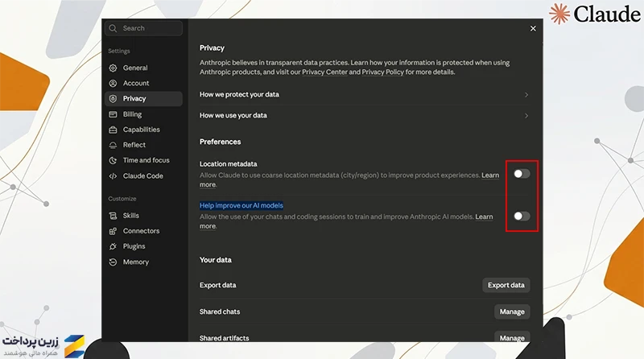Open the Billing section
The image size is (644, 359).
[143, 114]
